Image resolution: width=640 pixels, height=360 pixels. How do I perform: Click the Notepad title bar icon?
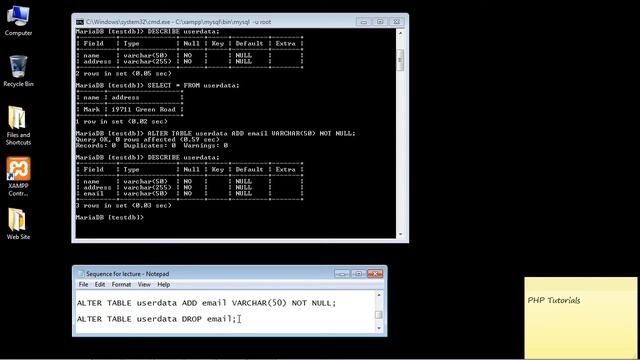pyautogui.click(x=80, y=274)
